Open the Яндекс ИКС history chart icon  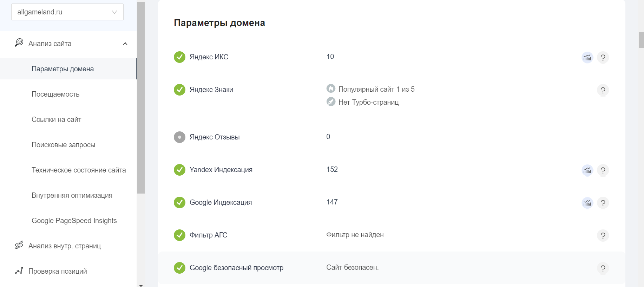coord(587,57)
